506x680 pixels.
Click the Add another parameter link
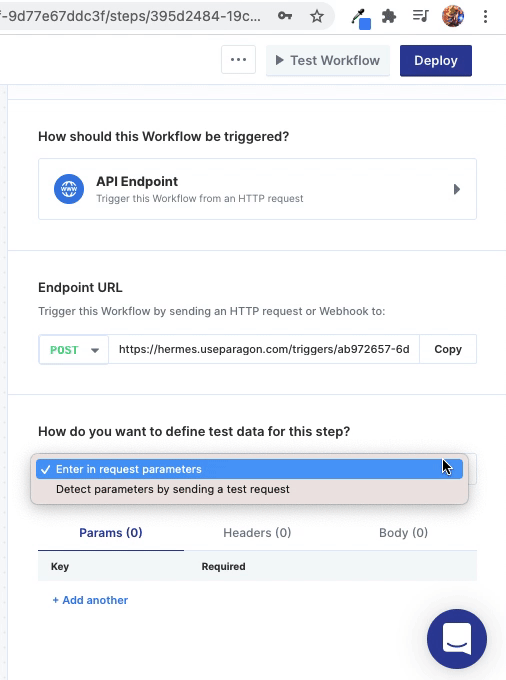point(90,600)
